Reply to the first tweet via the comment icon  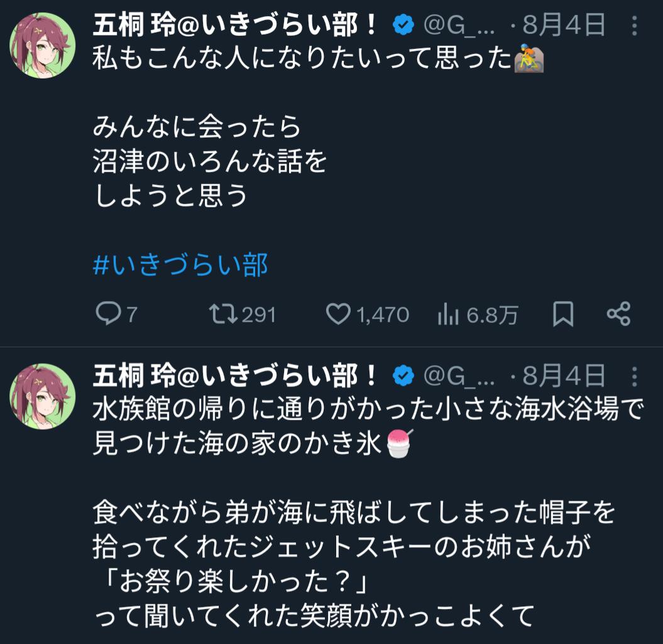(107, 314)
